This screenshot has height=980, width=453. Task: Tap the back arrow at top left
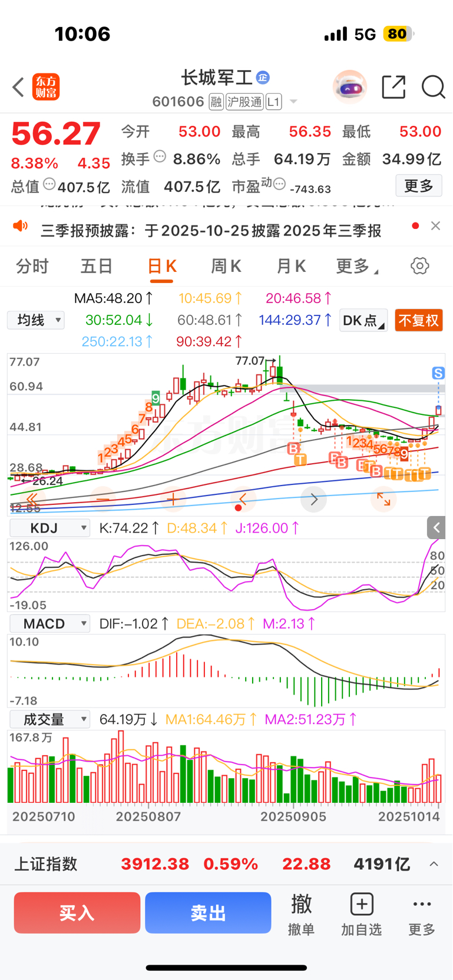pos(18,87)
